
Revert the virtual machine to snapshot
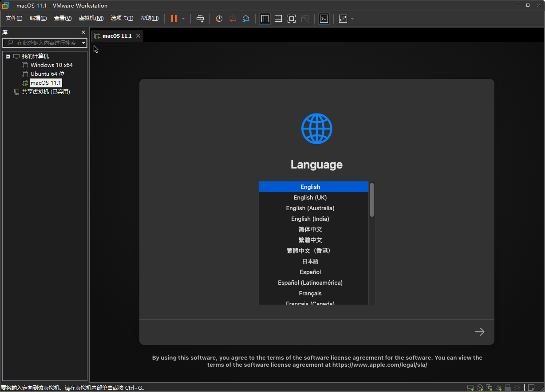[x=233, y=19]
